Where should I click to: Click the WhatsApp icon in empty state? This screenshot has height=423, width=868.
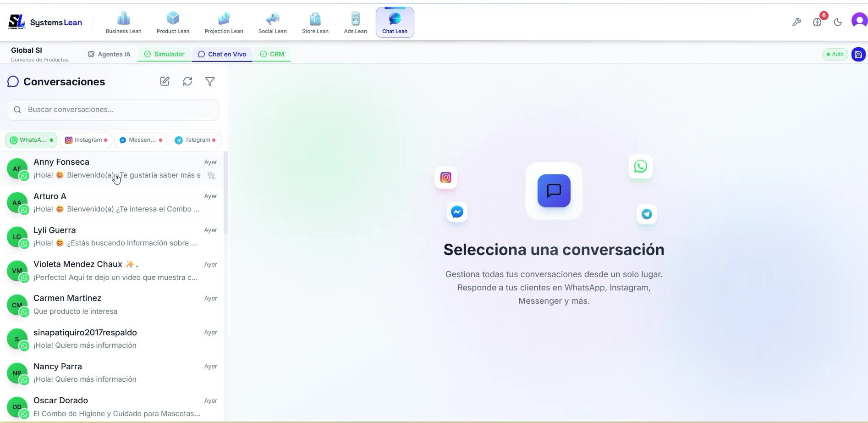point(641,167)
